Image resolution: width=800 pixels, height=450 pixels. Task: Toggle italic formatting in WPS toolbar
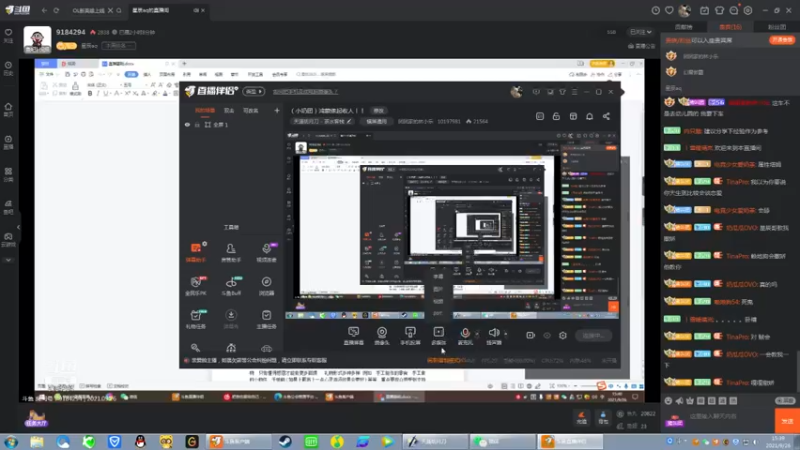pos(98,93)
